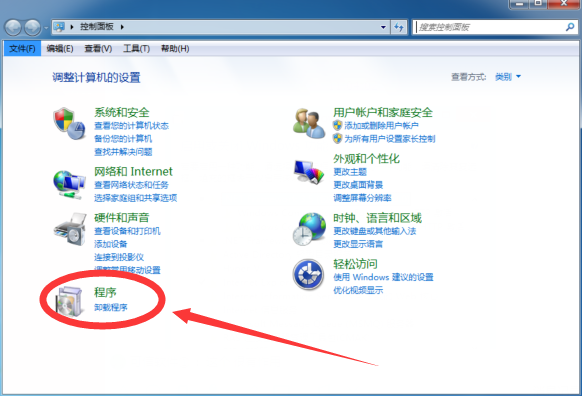Expand the arrow after 控制面板 breadcrumb

click(x=122, y=27)
